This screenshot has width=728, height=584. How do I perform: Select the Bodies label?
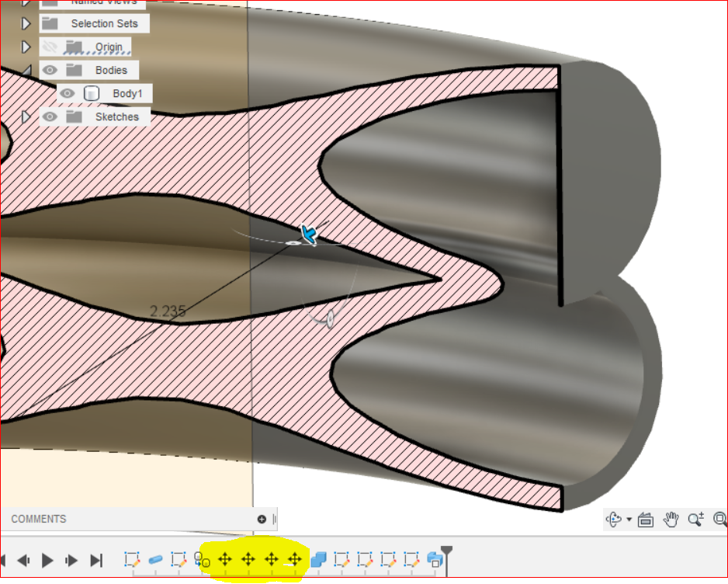pyautogui.click(x=112, y=70)
